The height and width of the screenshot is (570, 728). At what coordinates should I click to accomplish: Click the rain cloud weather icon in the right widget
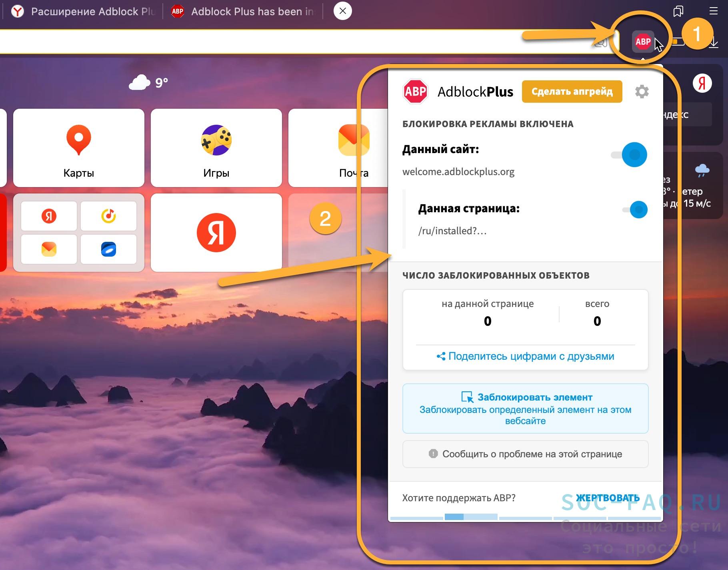702,170
